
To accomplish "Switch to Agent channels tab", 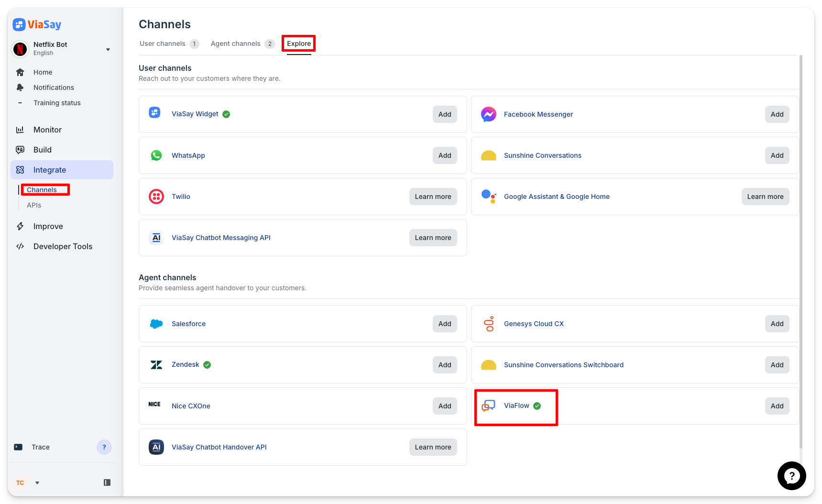I will (x=242, y=44).
